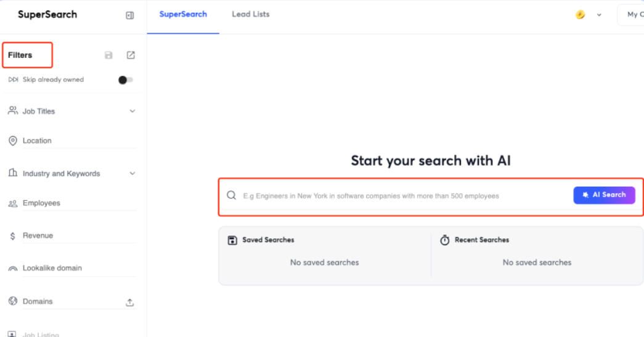Open the export filters icon
Image resolution: width=644 pixels, height=337 pixels.
[131, 55]
